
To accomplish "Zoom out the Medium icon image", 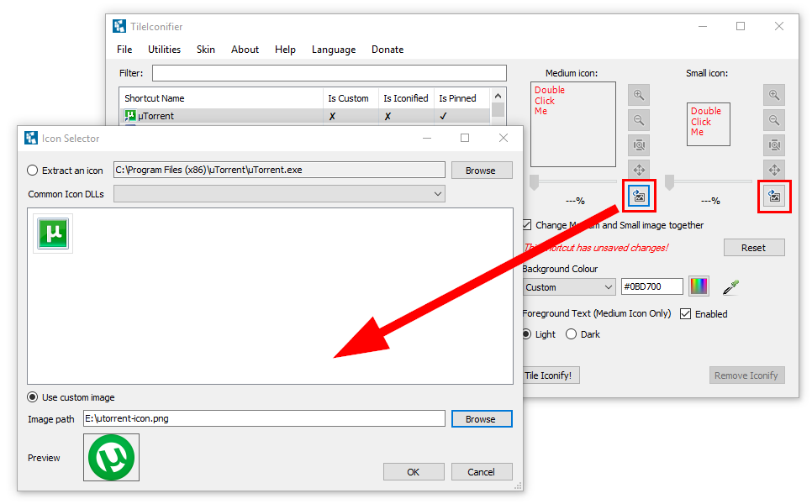I will [x=639, y=120].
